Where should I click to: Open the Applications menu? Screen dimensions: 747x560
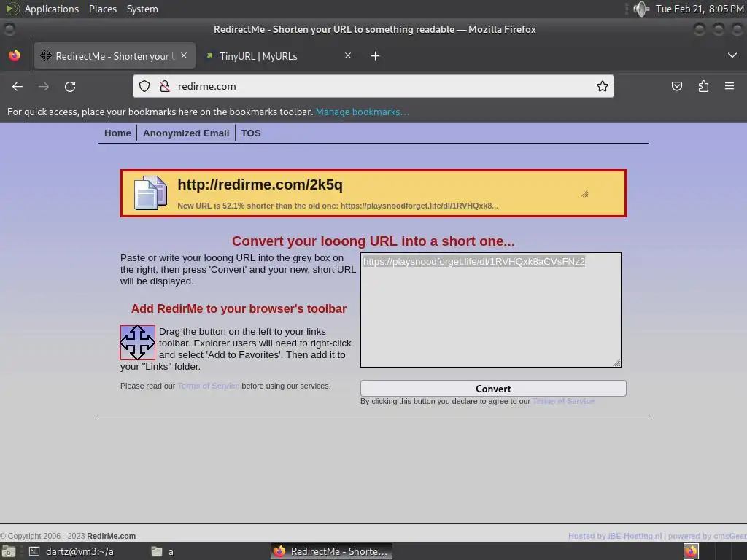(x=52, y=9)
